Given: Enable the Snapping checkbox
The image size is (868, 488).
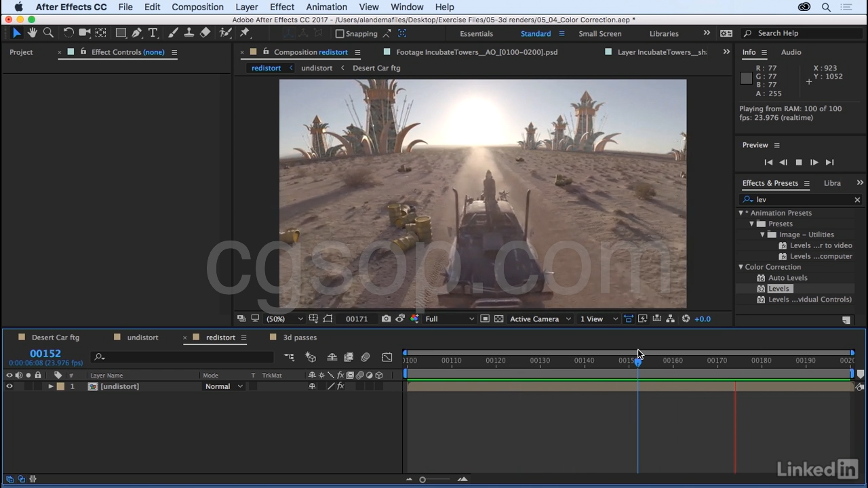Looking at the screenshot, I should pyautogui.click(x=340, y=33).
